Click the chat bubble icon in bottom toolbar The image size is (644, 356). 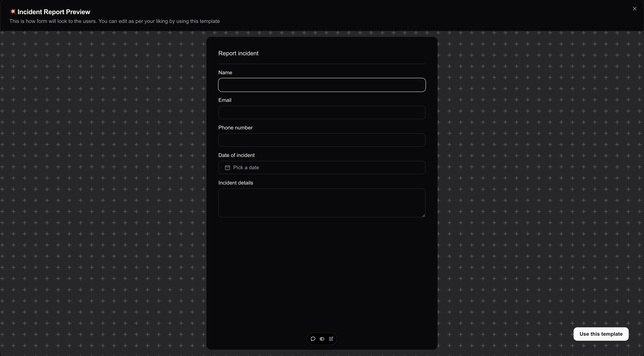(313, 339)
